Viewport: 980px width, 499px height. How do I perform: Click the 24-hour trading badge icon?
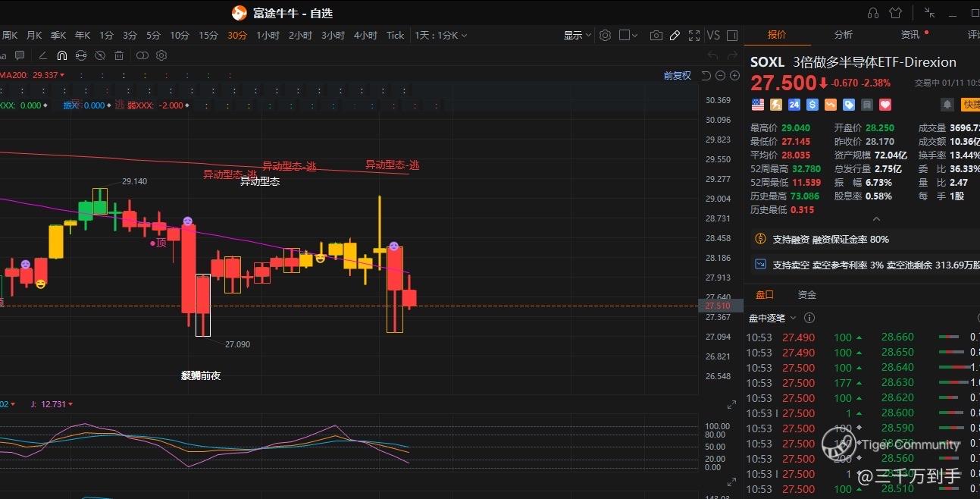click(794, 105)
